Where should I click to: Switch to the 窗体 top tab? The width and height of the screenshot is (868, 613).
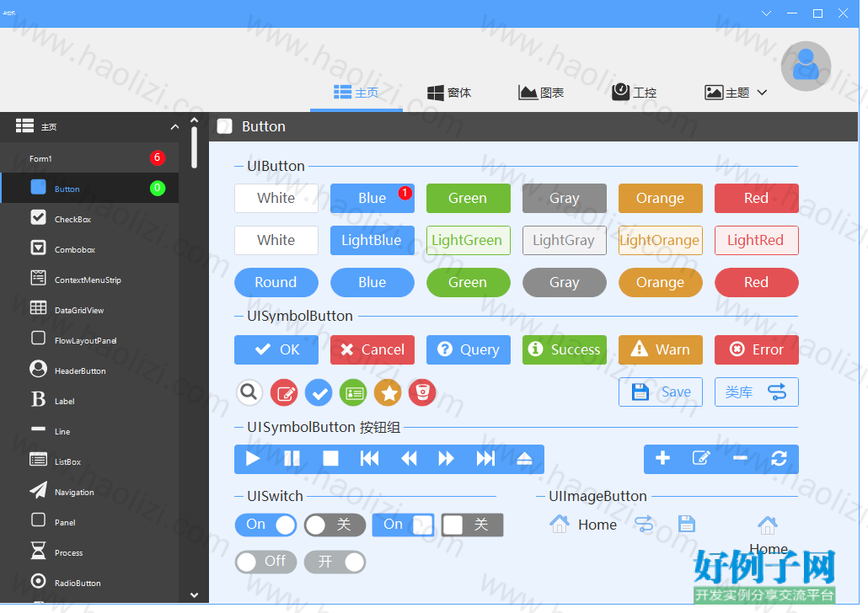449,93
